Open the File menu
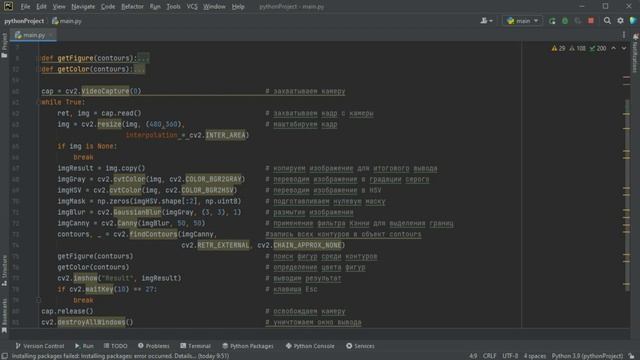Viewport: 640px width, 360px height. pyautogui.click(x=25, y=7)
